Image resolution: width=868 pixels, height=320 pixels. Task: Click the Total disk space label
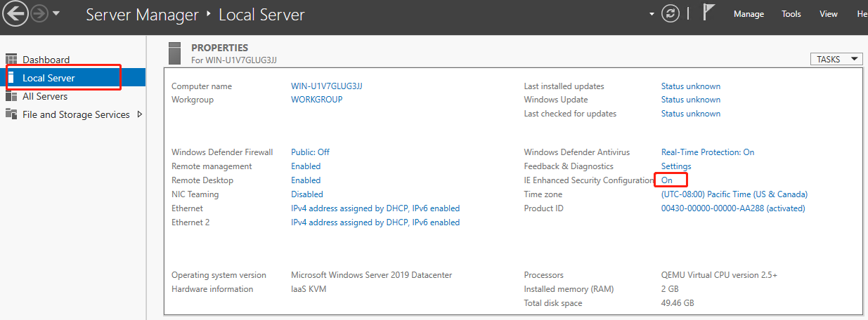click(x=553, y=303)
